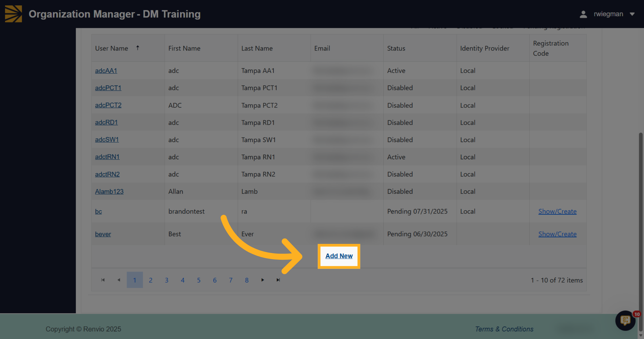Open user Alamb123
Viewport: 644px width, 339px height.
[x=109, y=191]
